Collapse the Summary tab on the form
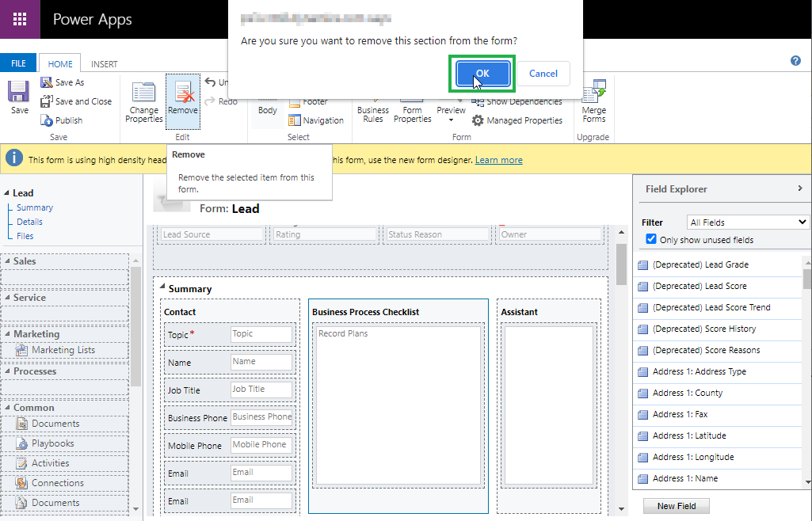Viewport: 812px width, 521px height. (162, 286)
